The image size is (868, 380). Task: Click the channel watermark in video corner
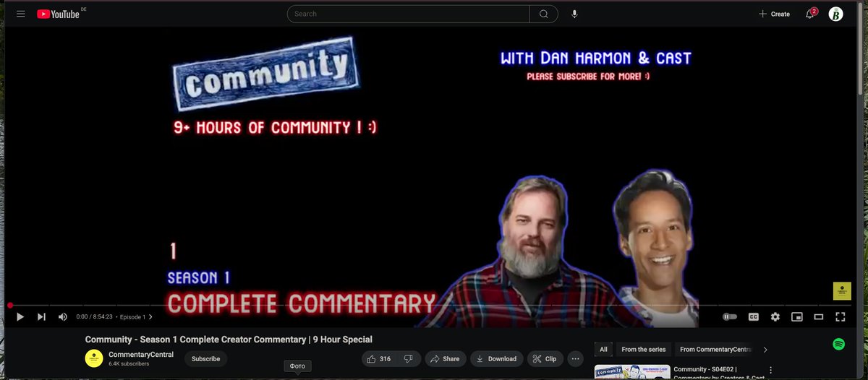point(842,290)
